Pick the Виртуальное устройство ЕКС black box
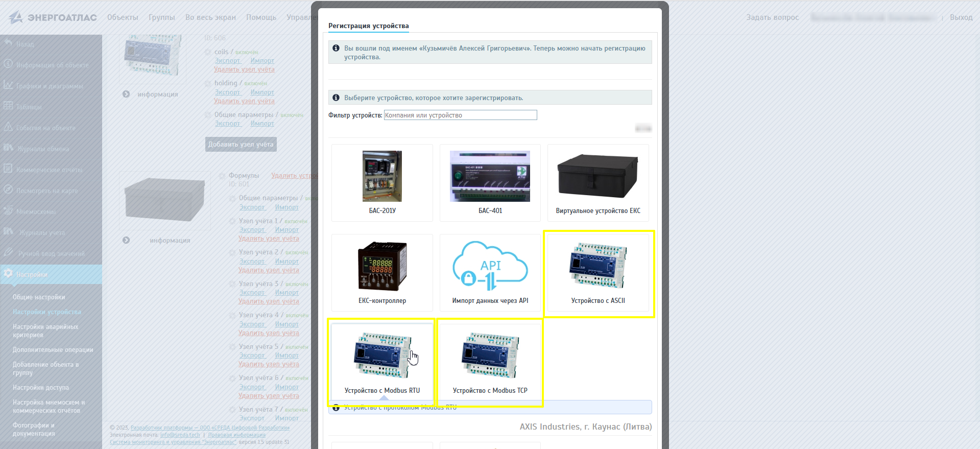The height and width of the screenshot is (449, 980). tap(597, 176)
